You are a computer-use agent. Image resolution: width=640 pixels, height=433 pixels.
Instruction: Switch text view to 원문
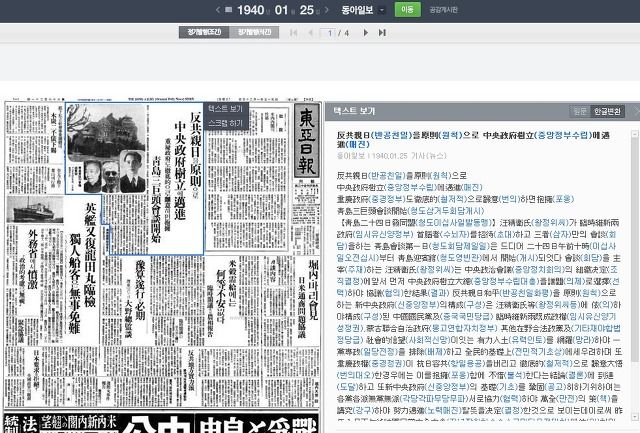coord(580,111)
